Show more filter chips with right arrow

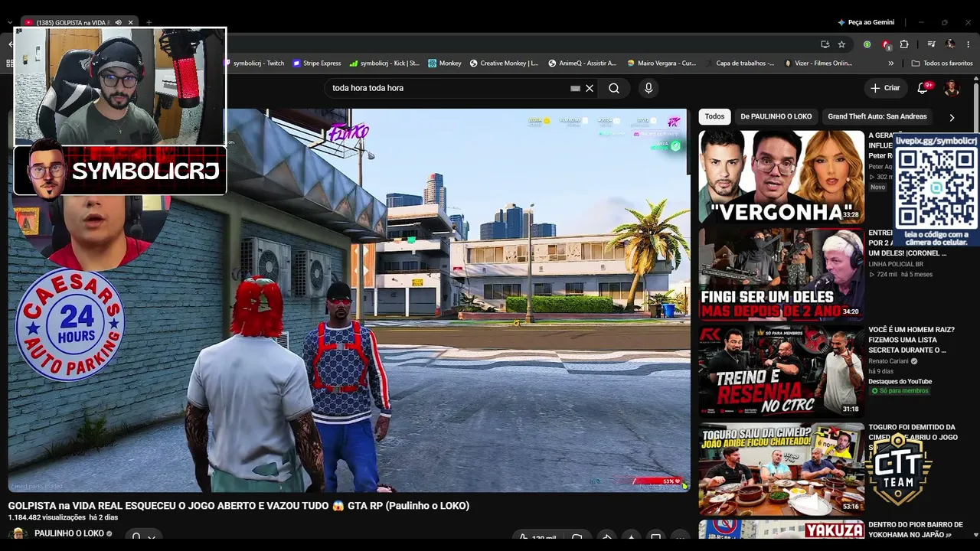point(952,118)
